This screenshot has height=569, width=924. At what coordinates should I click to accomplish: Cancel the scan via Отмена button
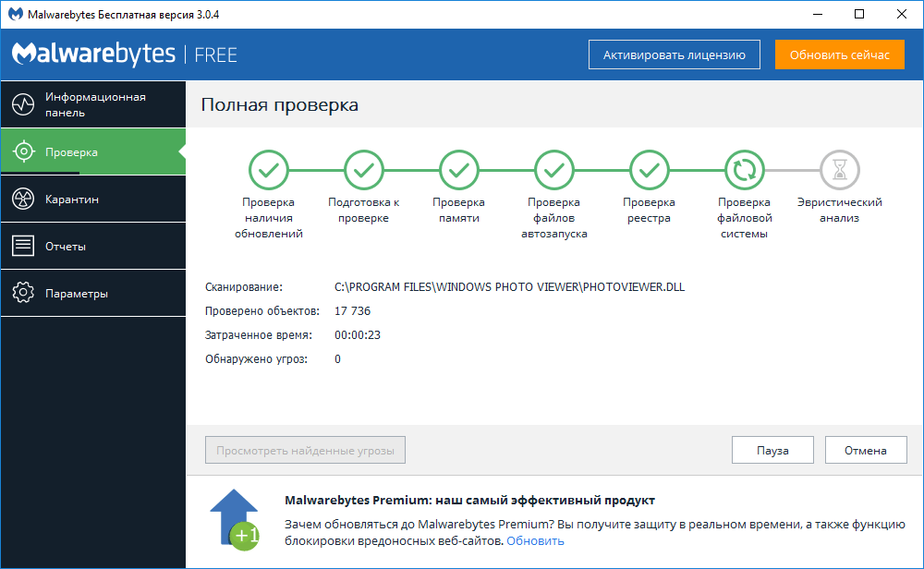coord(866,450)
